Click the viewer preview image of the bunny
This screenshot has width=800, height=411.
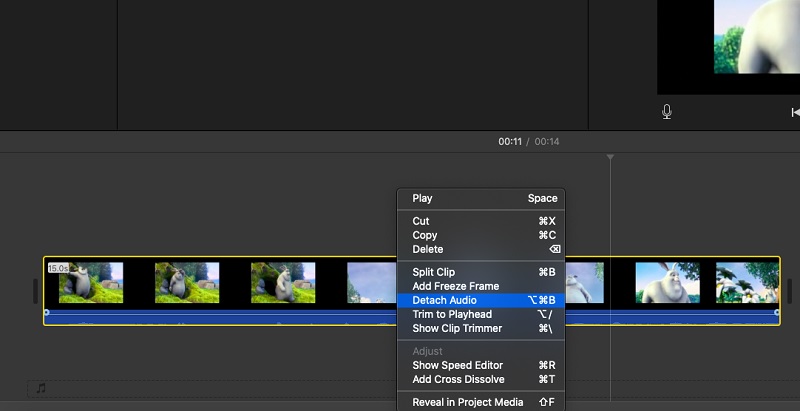click(x=757, y=36)
